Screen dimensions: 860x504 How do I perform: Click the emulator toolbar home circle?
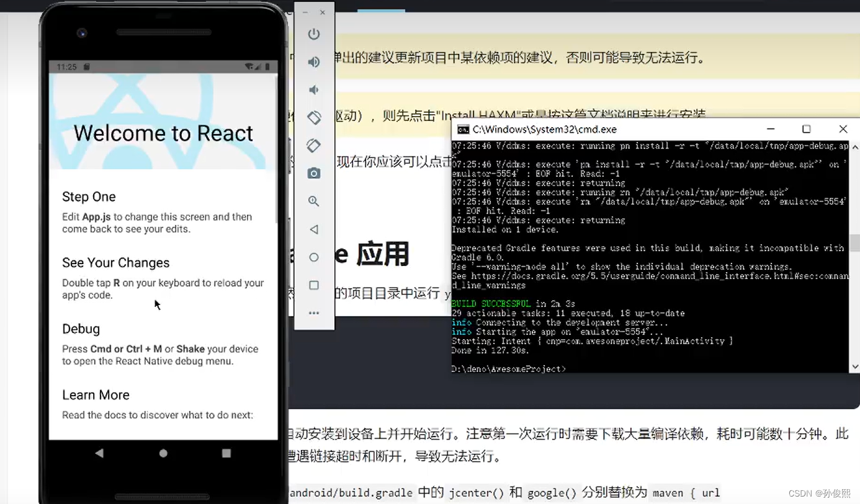(314, 257)
